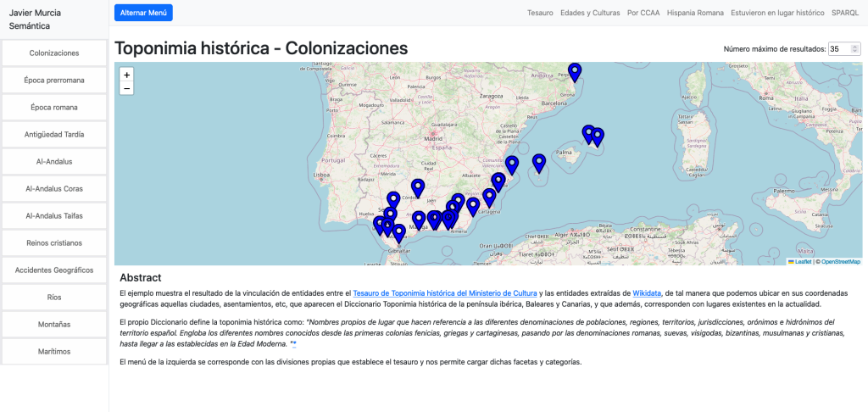Viewport: 868px width, 412px height.
Task: Open Hispania Romana in top navigation
Action: 695,14
